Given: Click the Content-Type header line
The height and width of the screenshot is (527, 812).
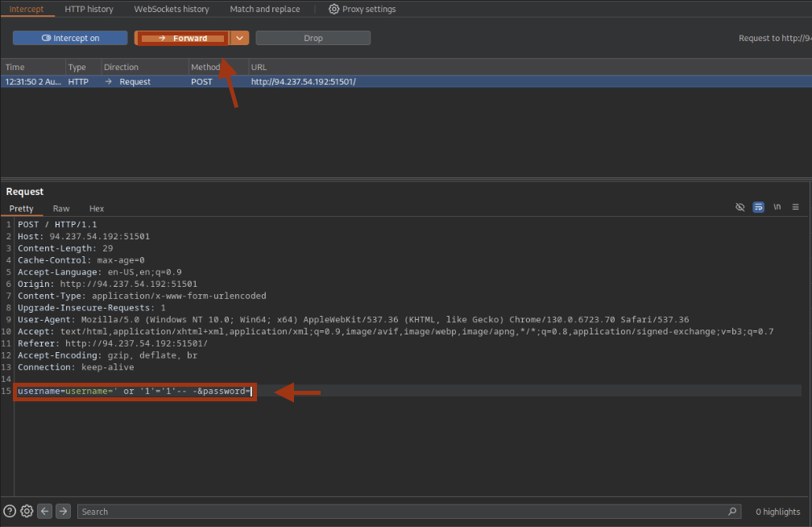Looking at the screenshot, I should pos(142,296).
